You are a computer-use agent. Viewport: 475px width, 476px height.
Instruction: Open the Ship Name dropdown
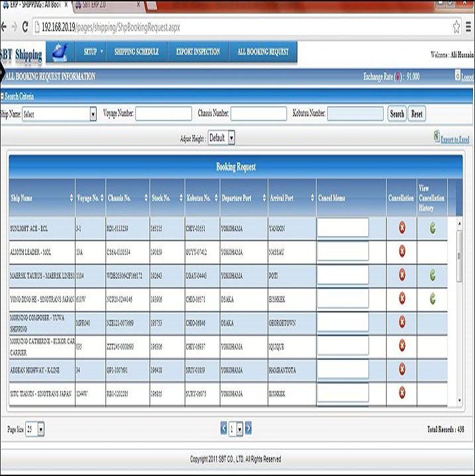click(x=93, y=114)
